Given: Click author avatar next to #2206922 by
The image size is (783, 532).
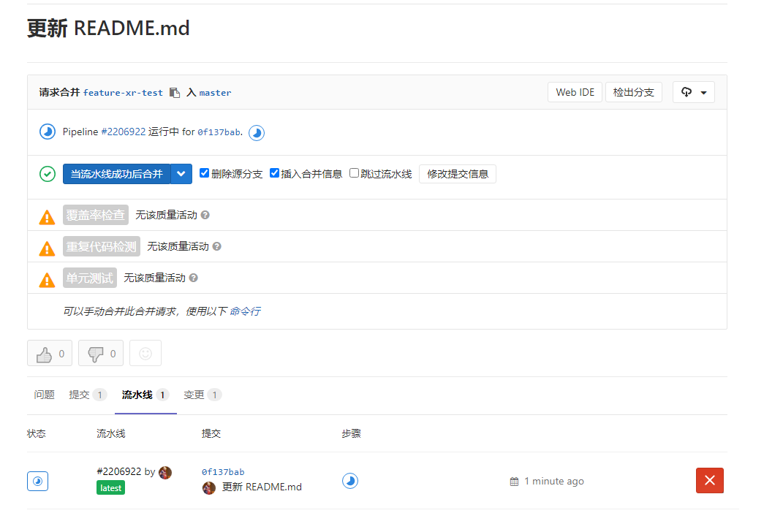Looking at the screenshot, I should point(165,473).
